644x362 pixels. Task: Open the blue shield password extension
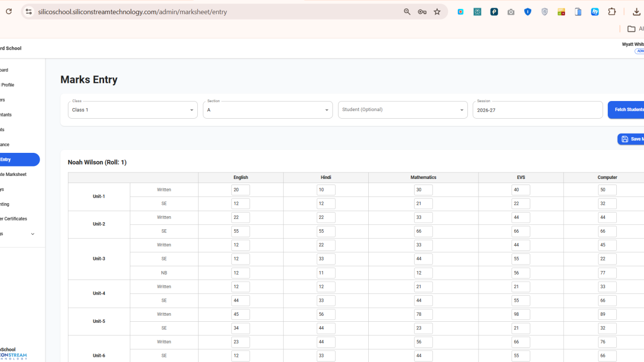point(528,12)
